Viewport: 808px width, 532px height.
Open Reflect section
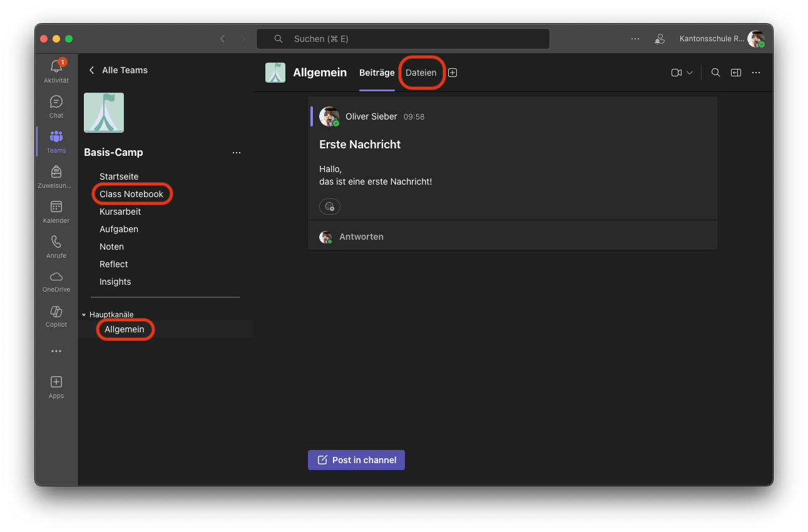pyautogui.click(x=113, y=264)
